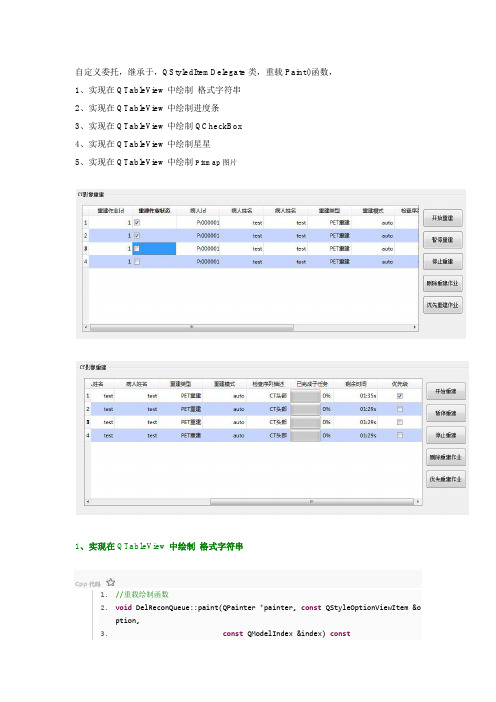Toggle row 1 checkbox in 重建作业状态 column
This screenshot has height=702, width=496.
click(x=137, y=223)
